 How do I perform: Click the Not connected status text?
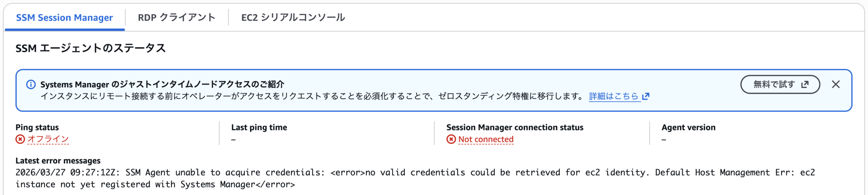486,139
